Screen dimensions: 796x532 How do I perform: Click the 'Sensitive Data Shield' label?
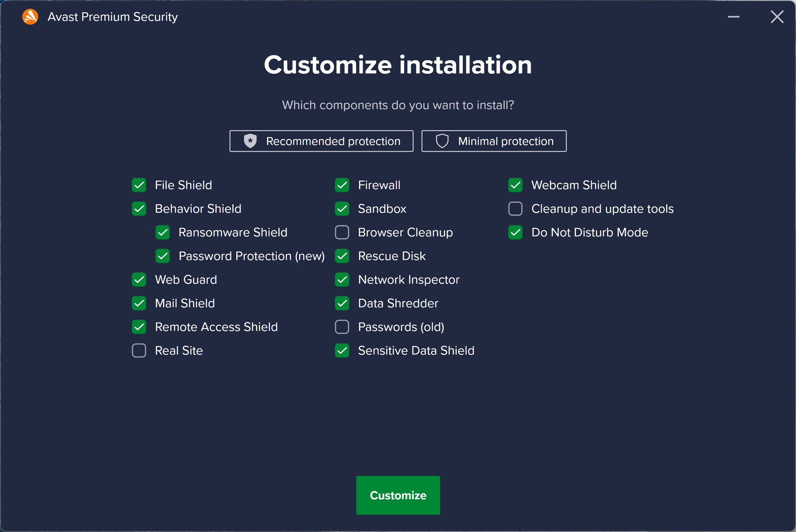(x=416, y=350)
